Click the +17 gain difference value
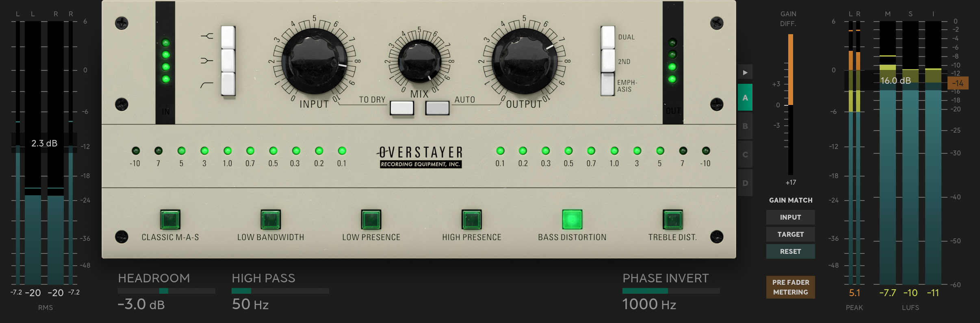Viewport: 980px width, 323px height. [x=791, y=183]
